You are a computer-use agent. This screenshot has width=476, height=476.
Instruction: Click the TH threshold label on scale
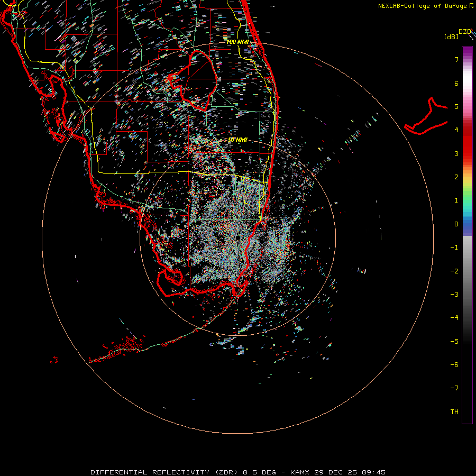click(454, 412)
